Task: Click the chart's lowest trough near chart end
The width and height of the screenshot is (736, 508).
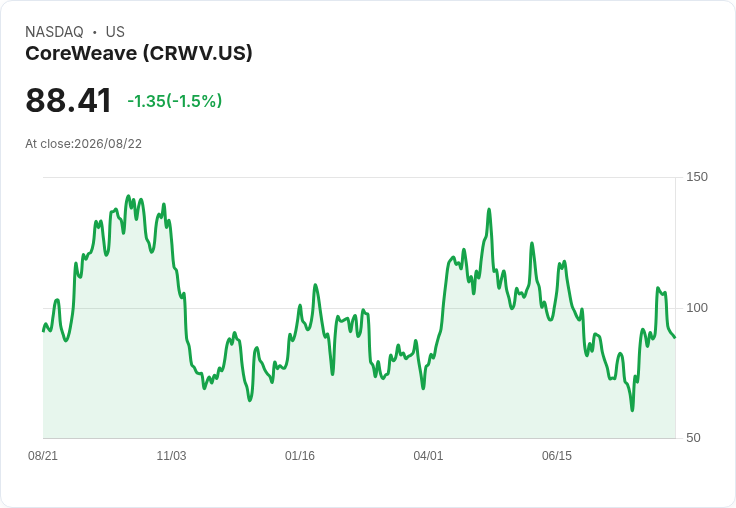Action: click(632, 410)
